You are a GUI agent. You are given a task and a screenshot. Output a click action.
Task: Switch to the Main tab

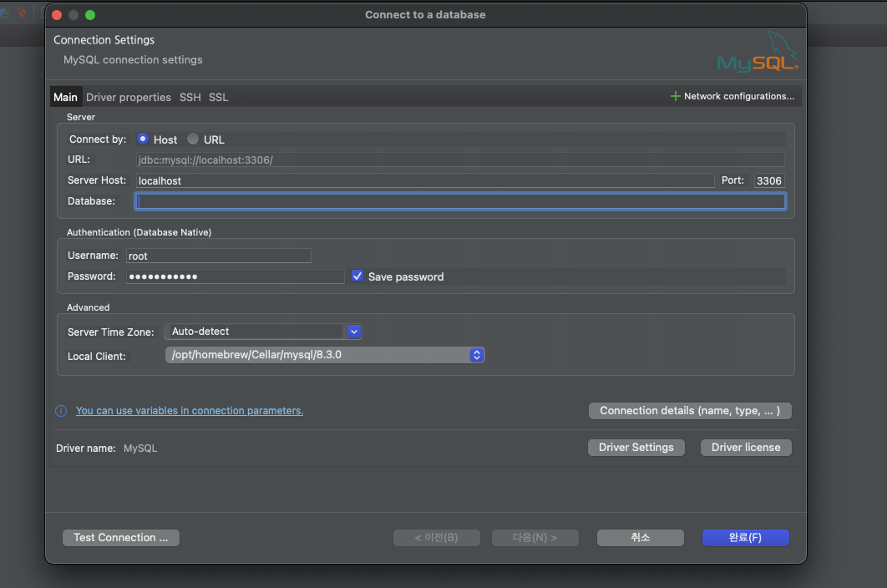pos(66,98)
